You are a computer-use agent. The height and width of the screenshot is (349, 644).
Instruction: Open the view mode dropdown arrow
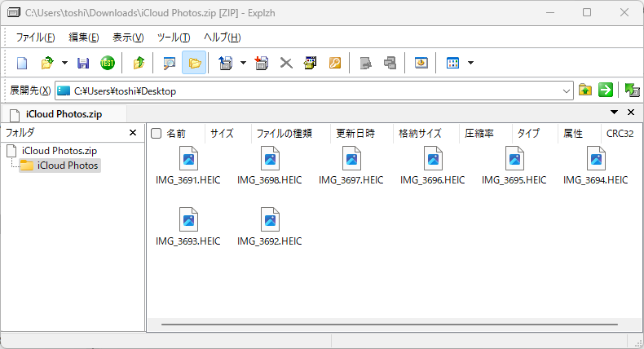click(470, 63)
